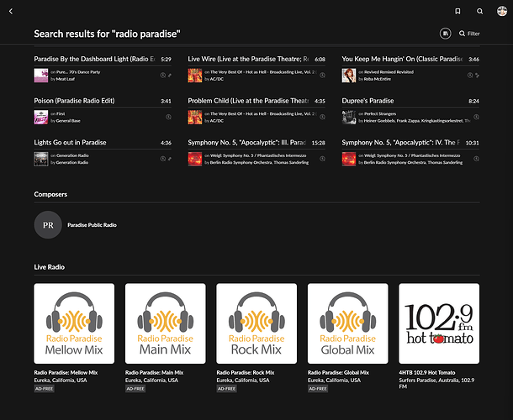
Task: Click the round source icon in the Symphony No. 5 IV. row
Action: tap(476, 159)
